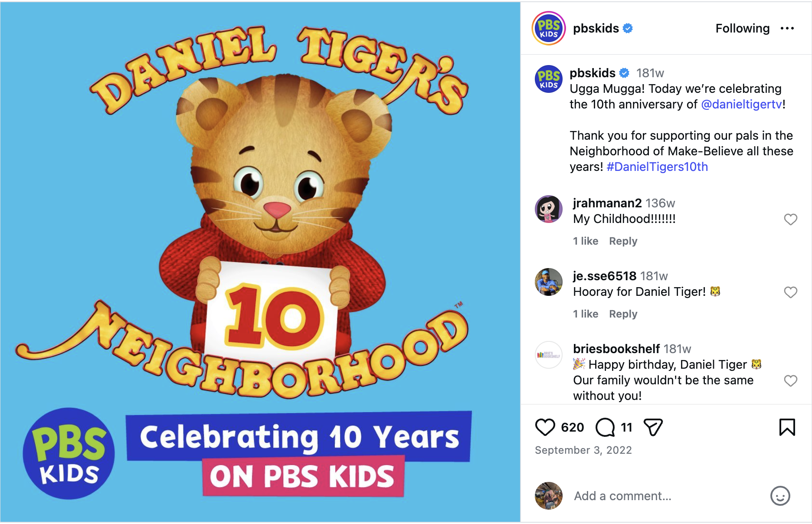
Task: Save the post with the bookmark icon
Action: tap(787, 427)
